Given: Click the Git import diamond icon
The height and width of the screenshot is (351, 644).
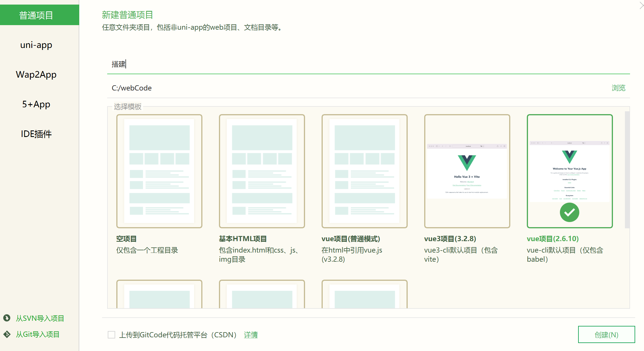Looking at the screenshot, I should point(7,334).
